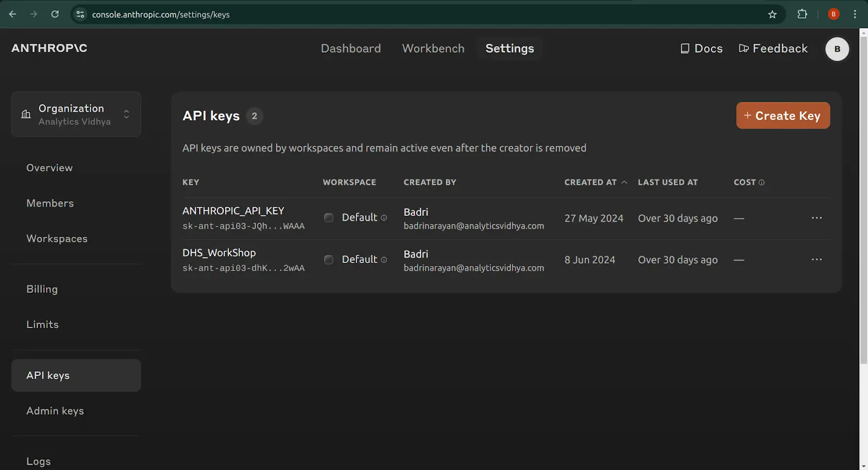The height and width of the screenshot is (470, 868).
Task: Click the browser forward arrow
Action: tap(34, 14)
